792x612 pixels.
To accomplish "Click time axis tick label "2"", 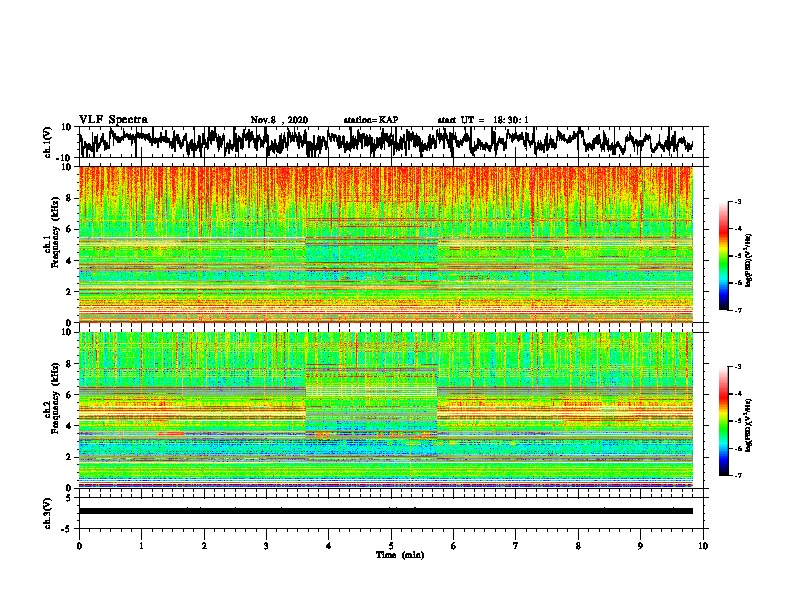I will click(204, 546).
